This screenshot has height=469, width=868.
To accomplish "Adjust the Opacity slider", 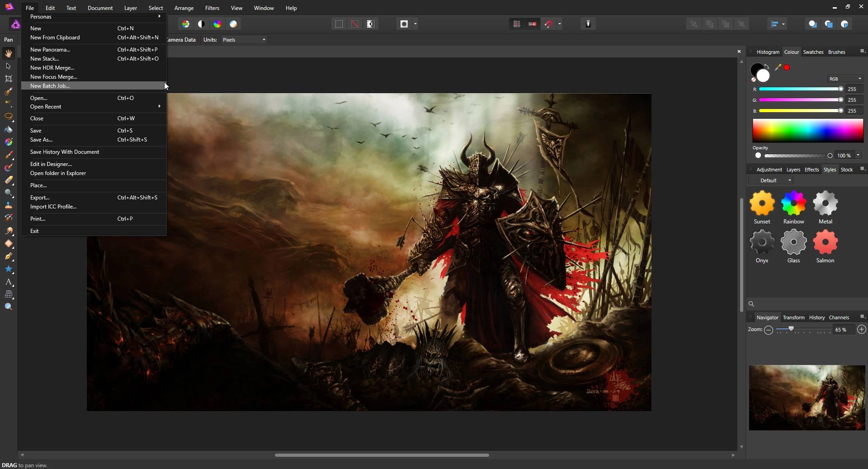I will [798, 156].
